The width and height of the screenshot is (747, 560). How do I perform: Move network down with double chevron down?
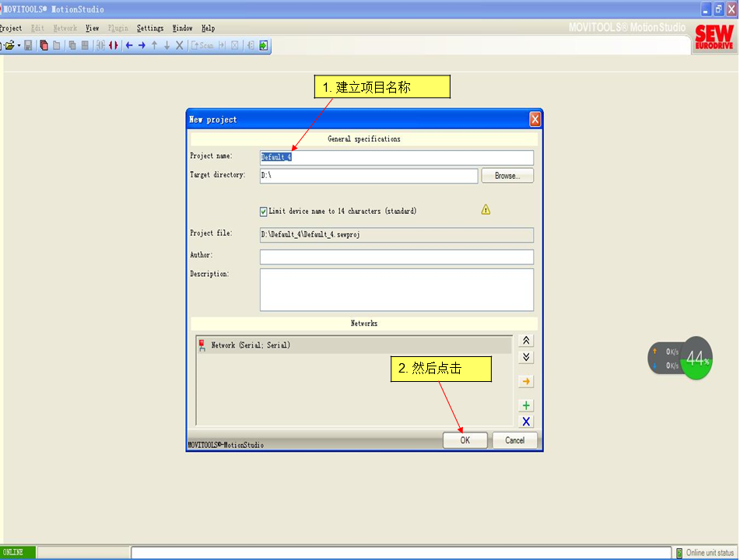(x=526, y=357)
